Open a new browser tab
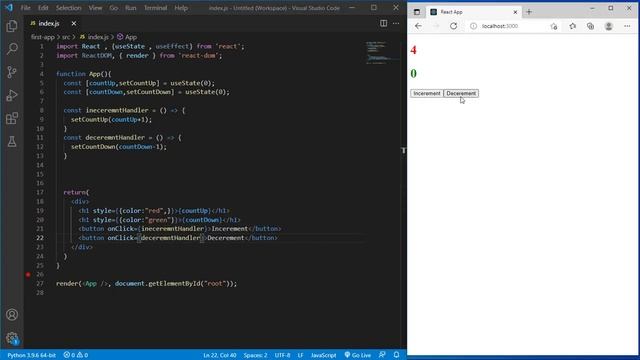Image resolution: width=640 pixels, height=360 pixels. [529, 12]
